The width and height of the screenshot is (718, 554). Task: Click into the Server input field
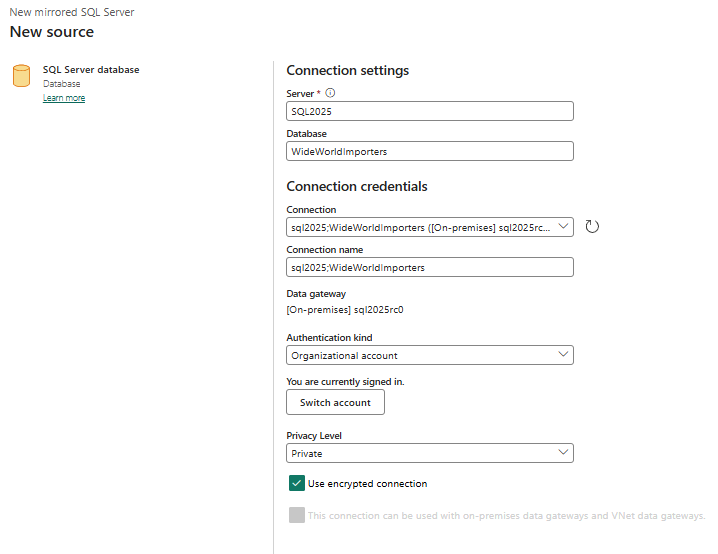pyautogui.click(x=429, y=112)
